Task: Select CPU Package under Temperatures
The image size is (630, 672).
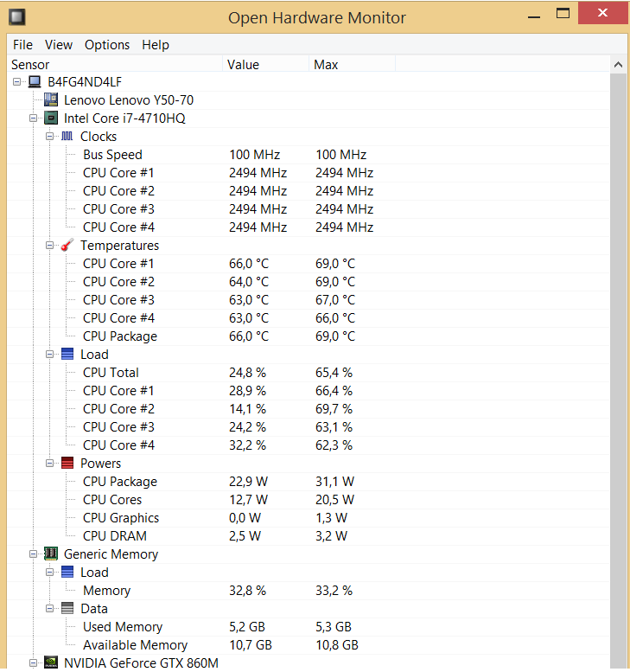Action: tap(309, 336)
